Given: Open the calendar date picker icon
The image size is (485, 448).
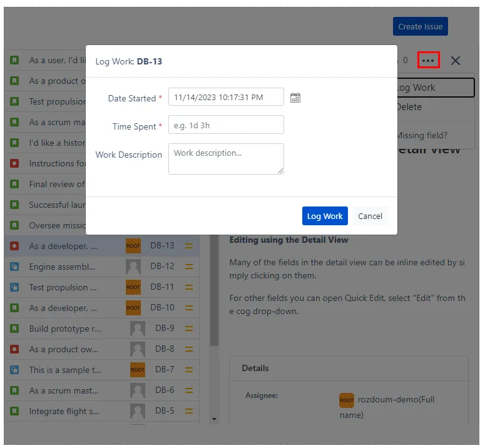Looking at the screenshot, I should (295, 98).
